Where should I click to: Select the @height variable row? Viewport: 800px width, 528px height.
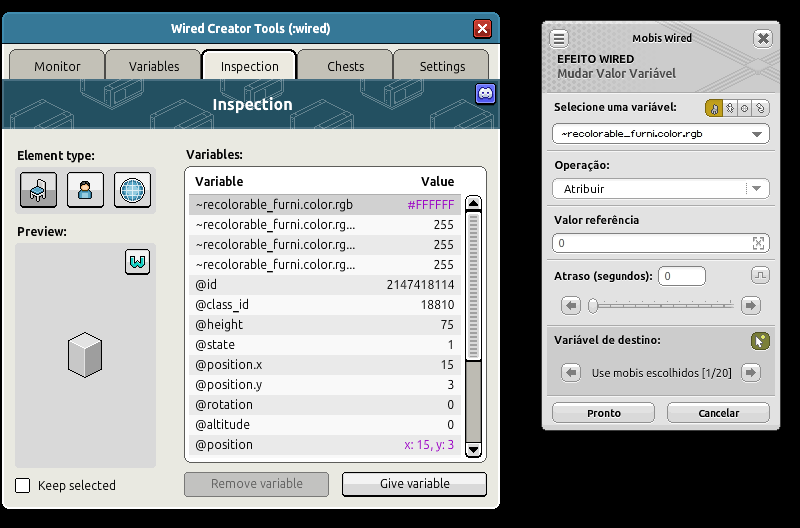[325, 324]
